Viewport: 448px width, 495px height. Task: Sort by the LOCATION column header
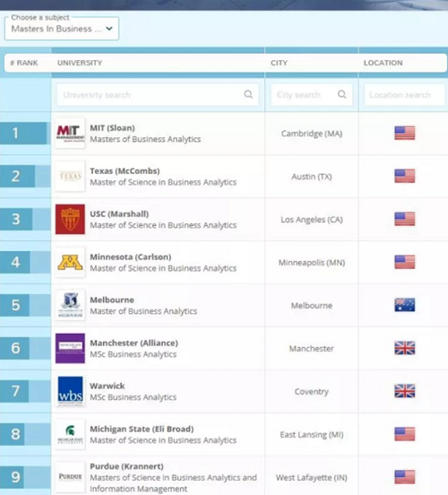coord(383,63)
